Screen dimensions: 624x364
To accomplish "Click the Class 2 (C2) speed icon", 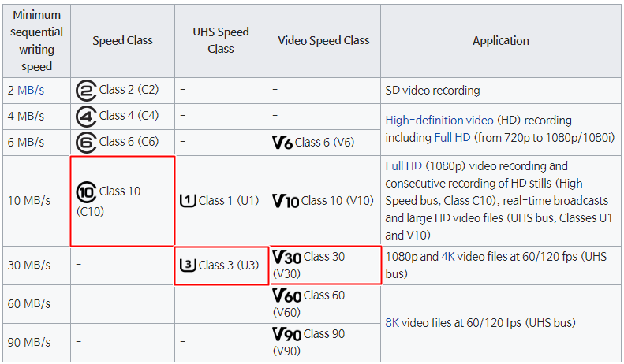I will coord(86,91).
